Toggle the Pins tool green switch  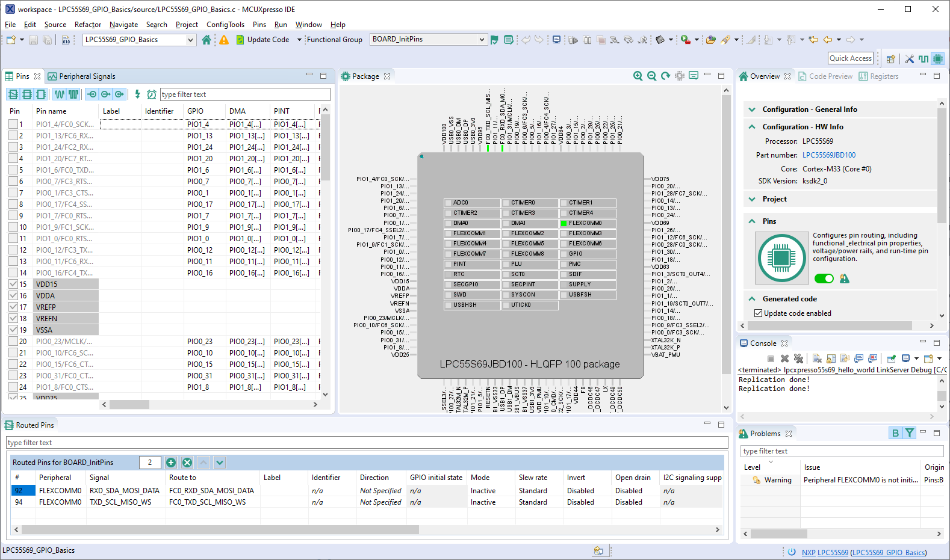[824, 278]
